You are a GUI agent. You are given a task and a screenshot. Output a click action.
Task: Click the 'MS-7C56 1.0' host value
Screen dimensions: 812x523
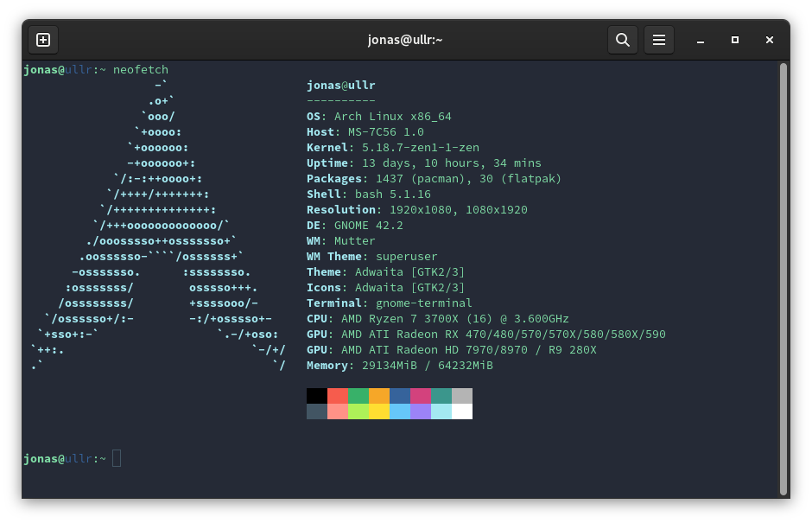point(386,131)
